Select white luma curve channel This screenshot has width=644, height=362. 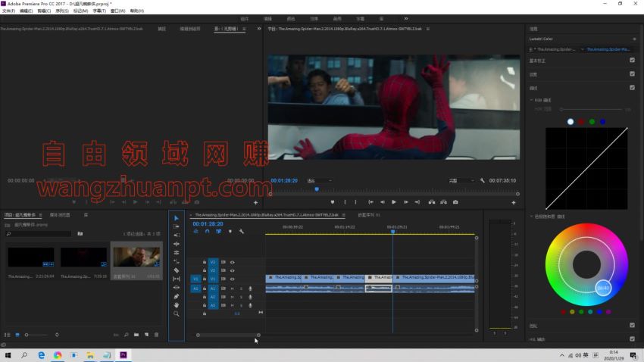point(570,121)
